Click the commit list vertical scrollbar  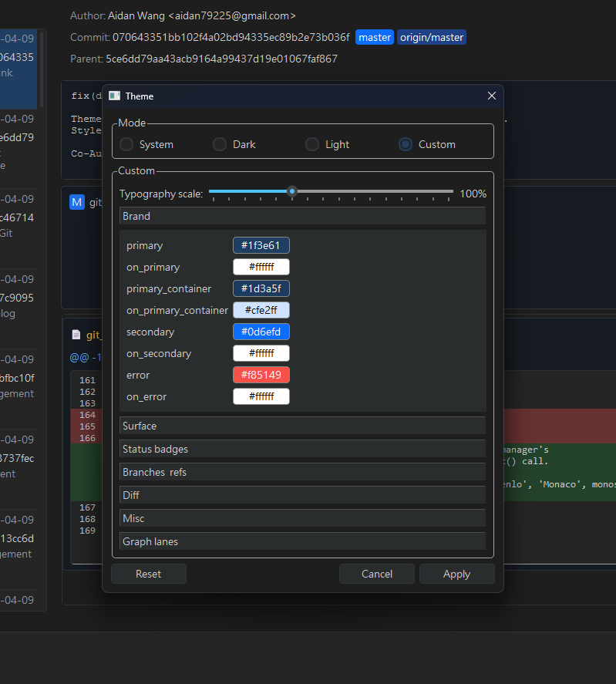[x=42, y=70]
